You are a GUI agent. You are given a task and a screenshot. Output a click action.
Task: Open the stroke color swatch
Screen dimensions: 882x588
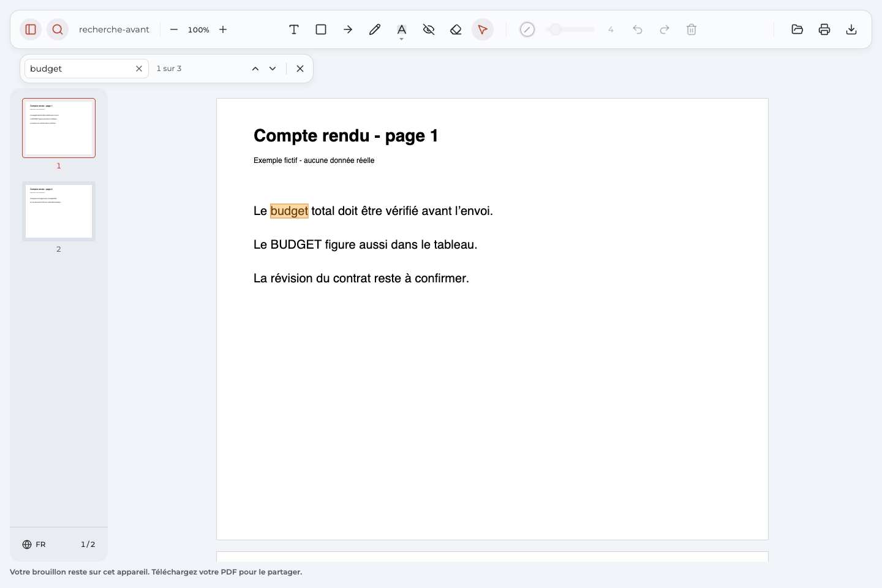click(x=527, y=29)
